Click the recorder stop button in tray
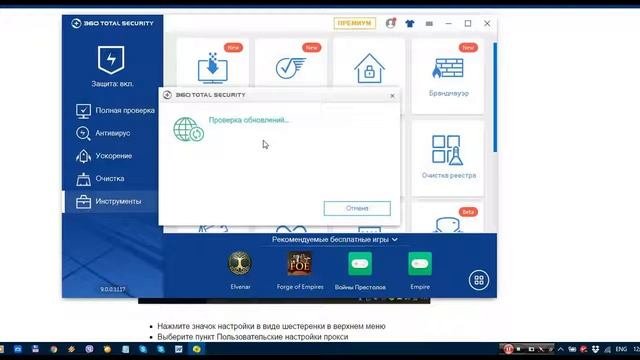640x360 pixels. pyautogui.click(x=518, y=349)
